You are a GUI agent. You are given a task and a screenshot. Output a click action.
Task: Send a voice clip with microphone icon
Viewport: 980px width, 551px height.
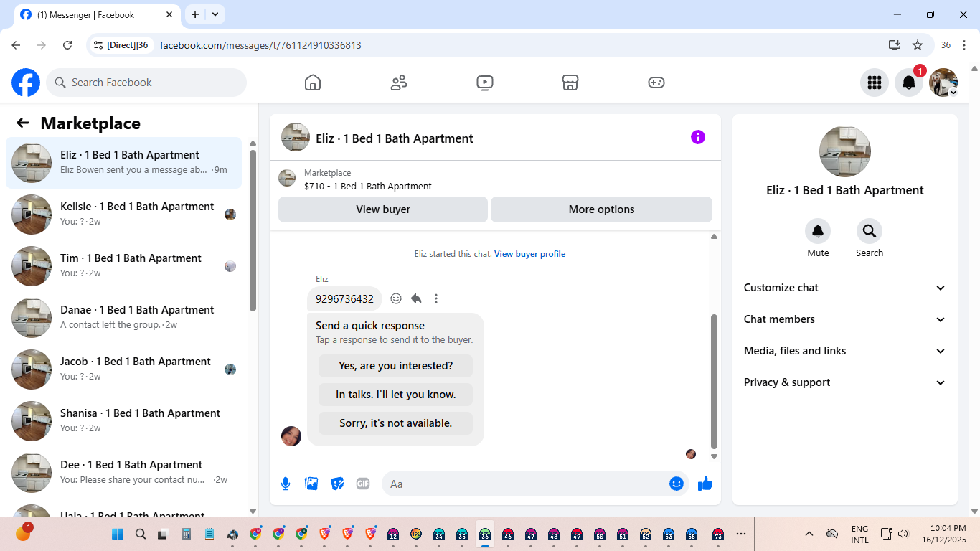point(286,484)
